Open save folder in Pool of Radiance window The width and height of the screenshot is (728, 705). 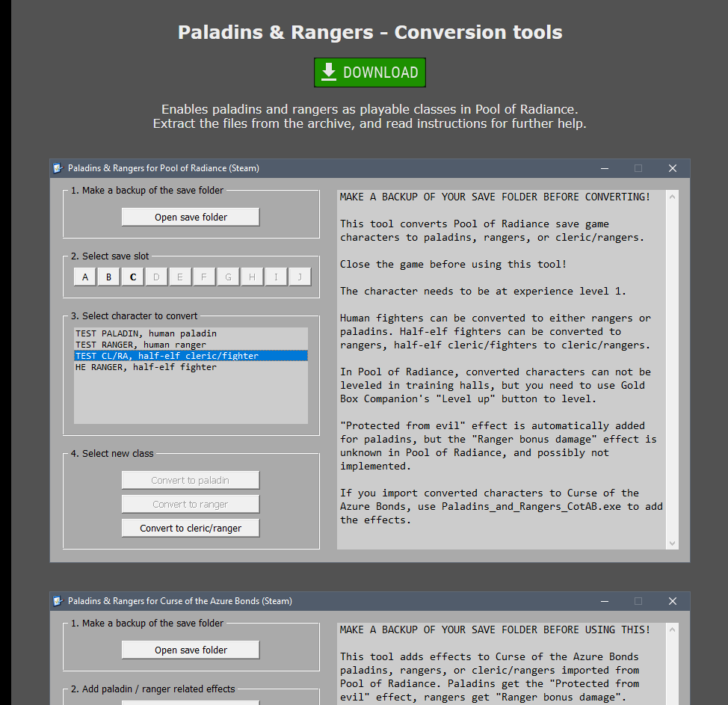(191, 217)
